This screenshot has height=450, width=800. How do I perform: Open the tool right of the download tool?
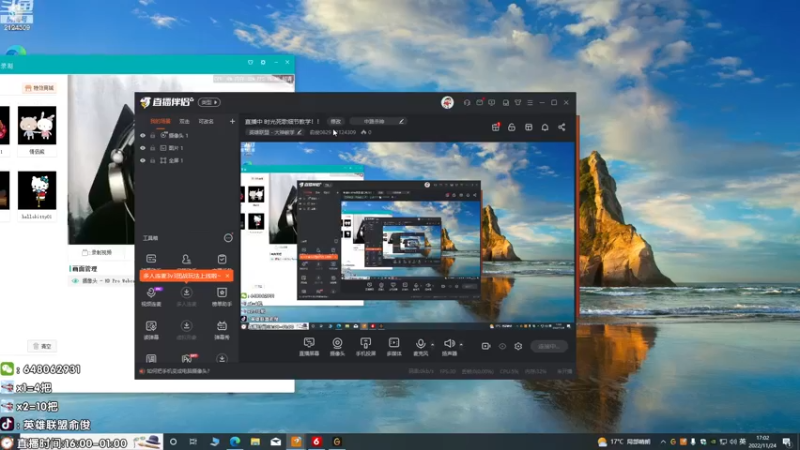(221, 296)
